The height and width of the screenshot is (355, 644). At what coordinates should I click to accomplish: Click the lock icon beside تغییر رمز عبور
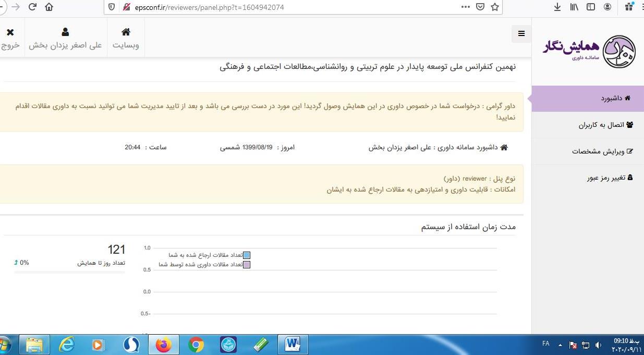[x=630, y=177]
